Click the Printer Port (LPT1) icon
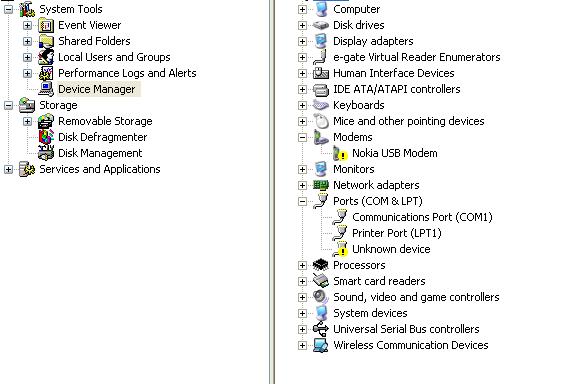This screenshot has width=563, height=384. 340,233
